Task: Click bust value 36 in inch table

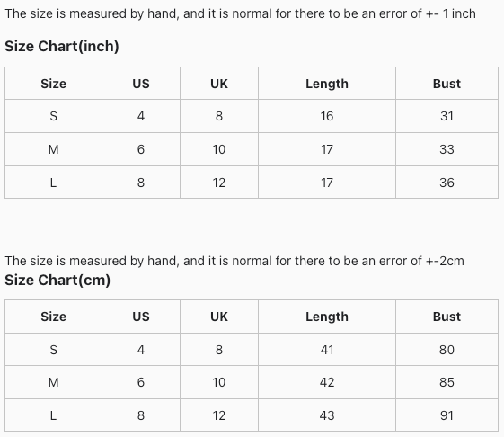Action: coord(447,183)
